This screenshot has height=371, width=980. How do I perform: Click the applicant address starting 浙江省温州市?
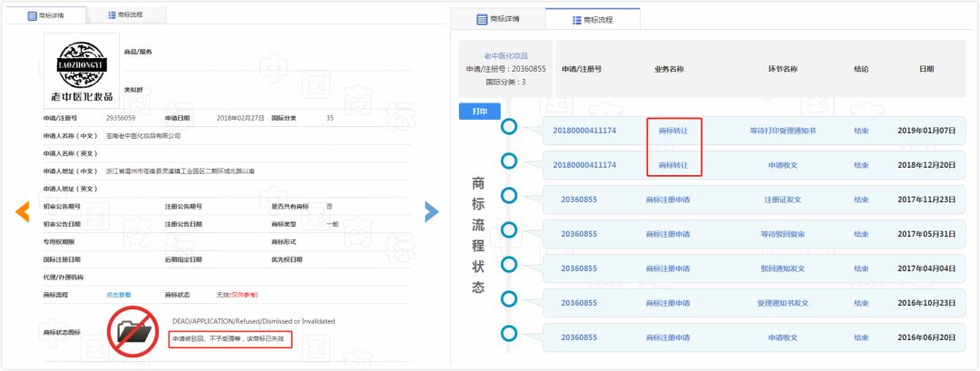180,171
